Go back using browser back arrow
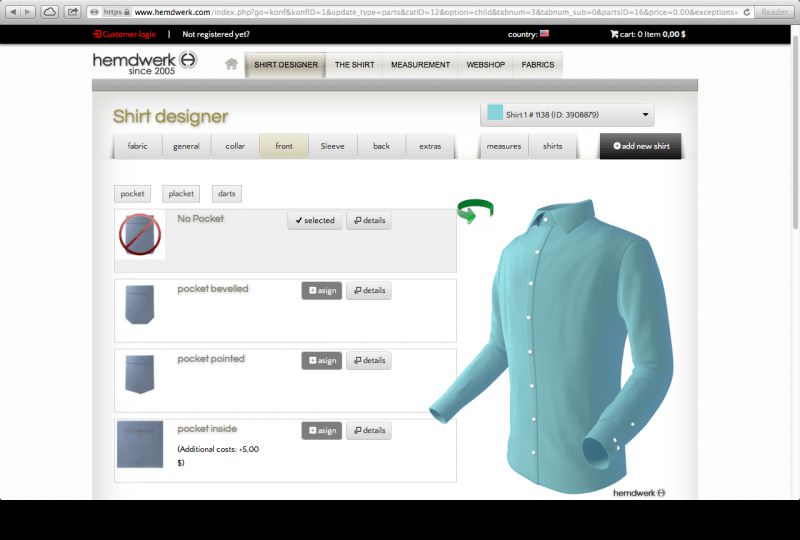 point(13,12)
